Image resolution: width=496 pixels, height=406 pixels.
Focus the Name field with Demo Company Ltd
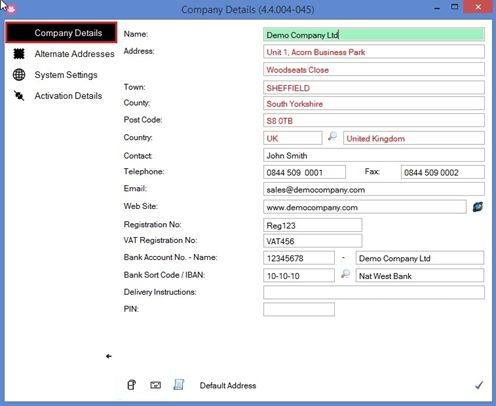374,35
